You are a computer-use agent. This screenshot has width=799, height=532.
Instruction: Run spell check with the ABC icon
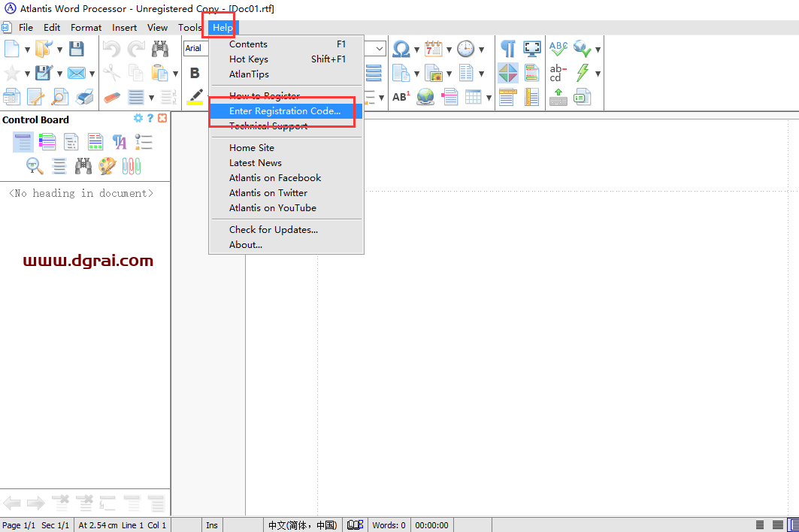coord(558,47)
